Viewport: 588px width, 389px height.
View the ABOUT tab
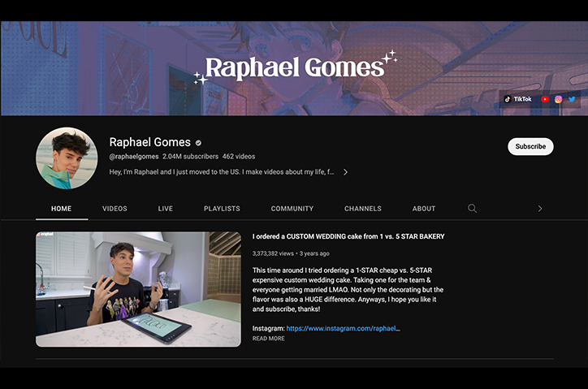tap(424, 209)
